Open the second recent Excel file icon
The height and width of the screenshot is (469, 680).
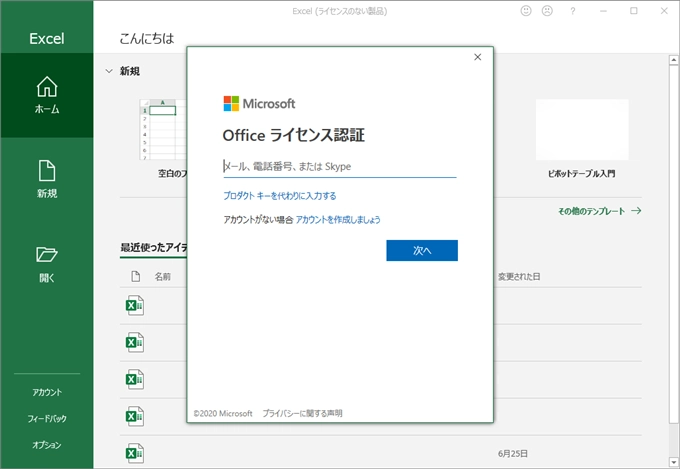135,342
